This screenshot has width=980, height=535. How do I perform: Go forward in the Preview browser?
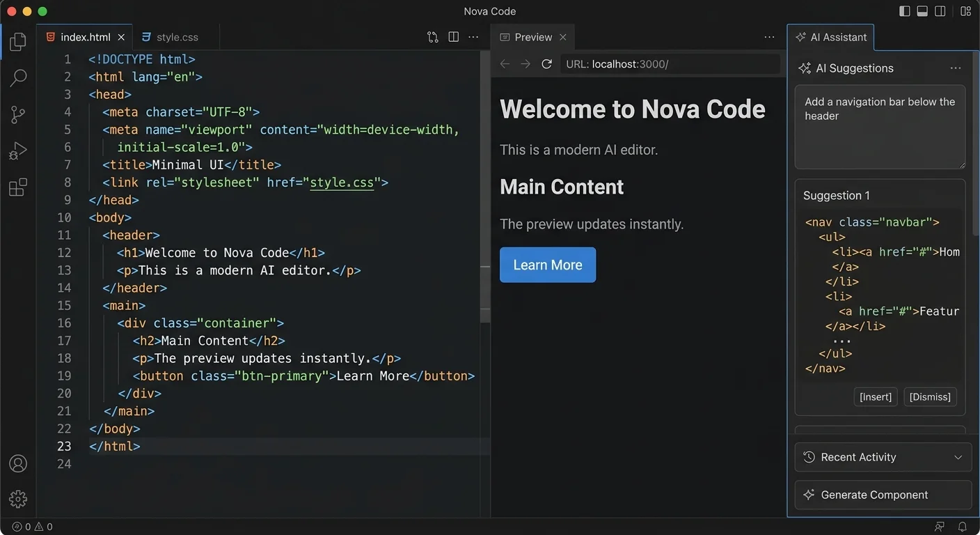click(x=525, y=64)
